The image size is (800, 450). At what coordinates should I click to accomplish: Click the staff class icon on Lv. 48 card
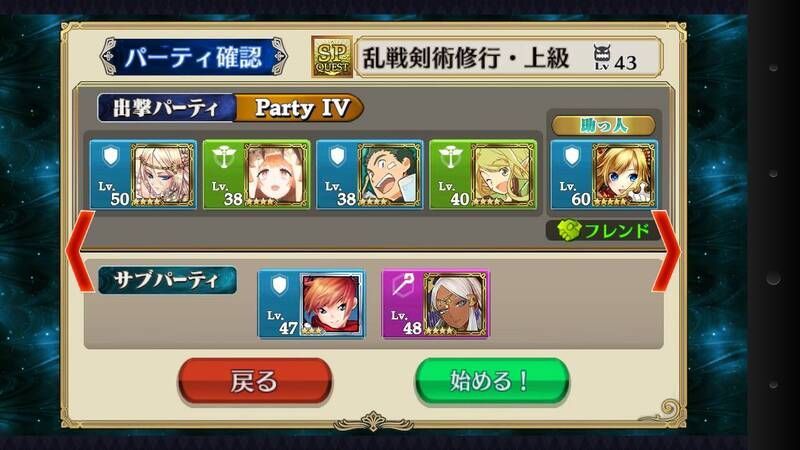point(403,286)
